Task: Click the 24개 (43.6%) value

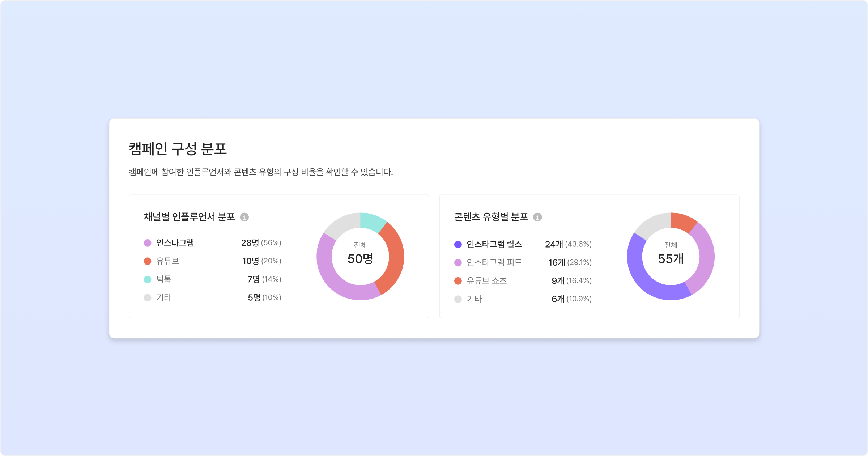Action: 568,244
